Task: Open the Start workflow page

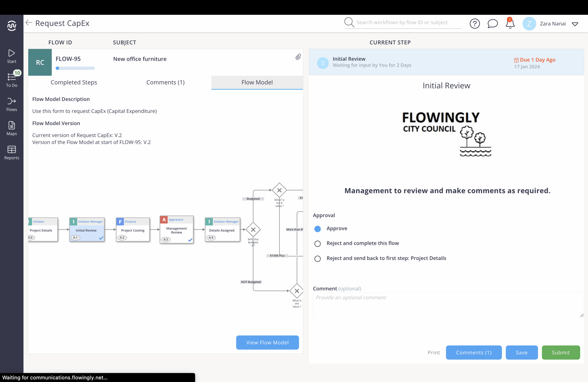Action: coord(12,56)
